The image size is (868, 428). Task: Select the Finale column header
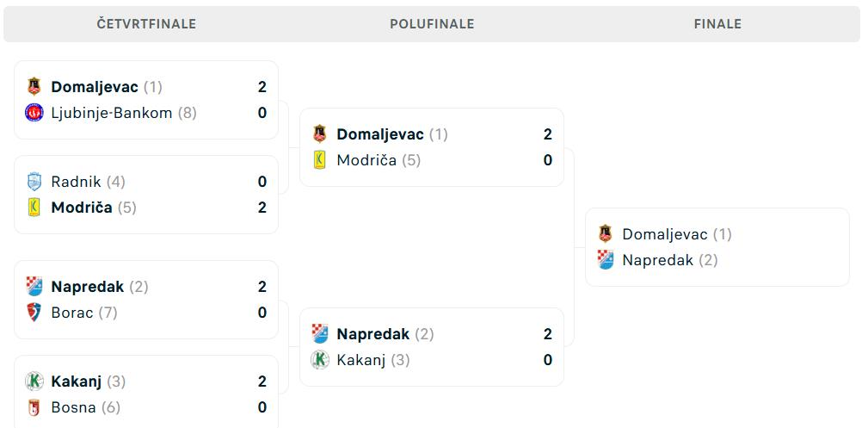(x=718, y=24)
